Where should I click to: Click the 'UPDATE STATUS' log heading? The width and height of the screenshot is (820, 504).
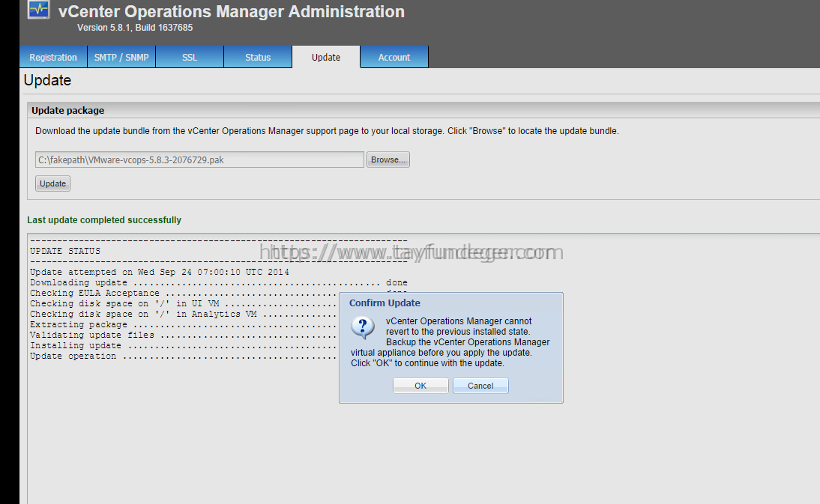pyautogui.click(x=65, y=251)
